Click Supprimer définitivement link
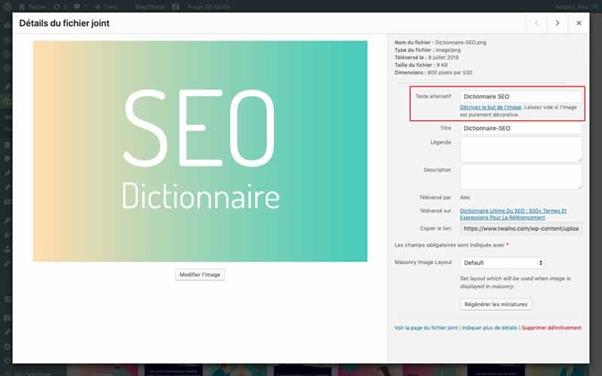Image resolution: width=602 pixels, height=376 pixels. [x=551, y=328]
